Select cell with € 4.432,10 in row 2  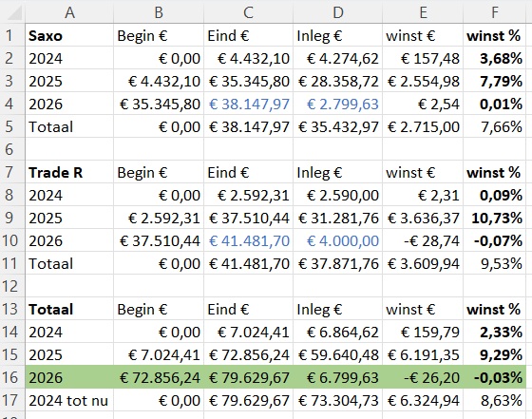coord(248,58)
